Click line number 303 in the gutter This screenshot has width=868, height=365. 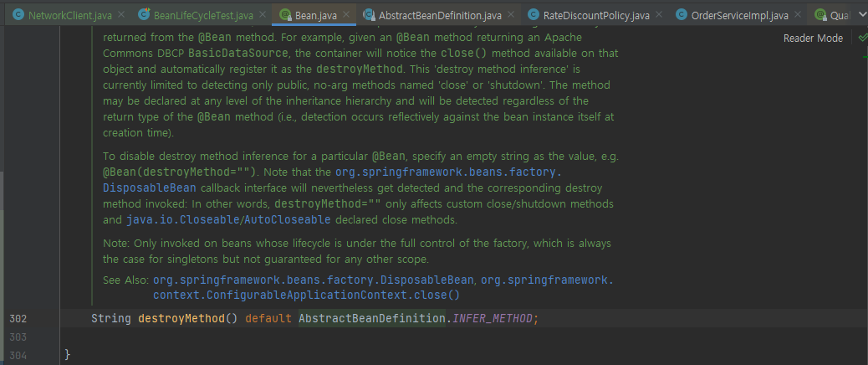pos(18,337)
